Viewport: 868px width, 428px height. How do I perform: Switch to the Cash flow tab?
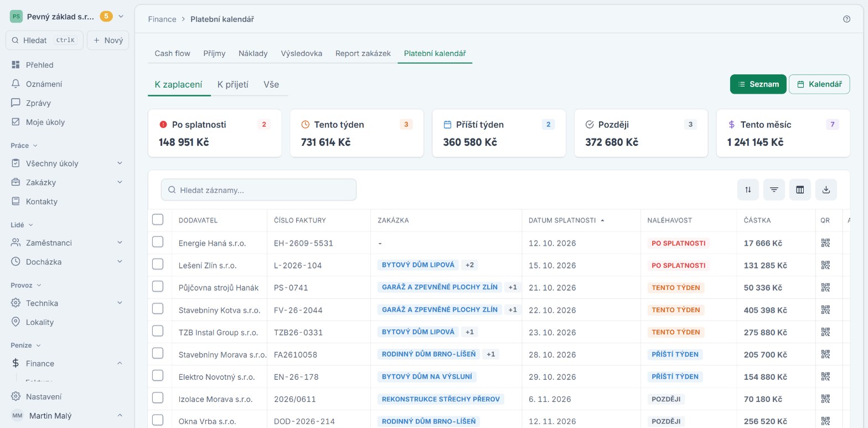[x=172, y=54]
